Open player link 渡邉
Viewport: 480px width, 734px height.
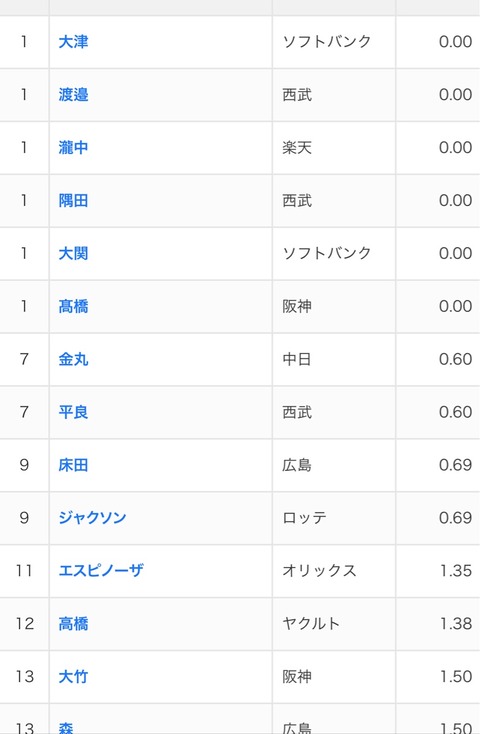(73, 95)
